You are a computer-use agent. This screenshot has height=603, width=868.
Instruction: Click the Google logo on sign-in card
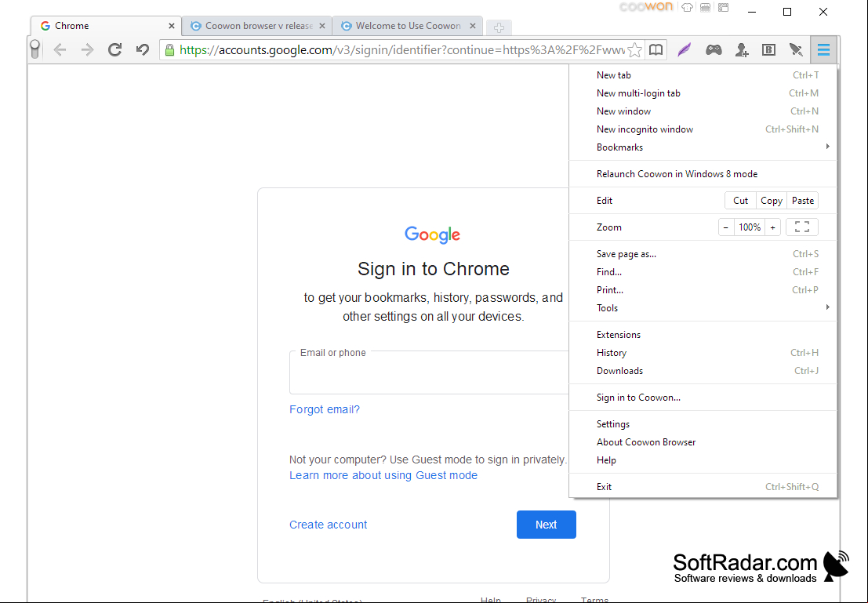coord(432,234)
